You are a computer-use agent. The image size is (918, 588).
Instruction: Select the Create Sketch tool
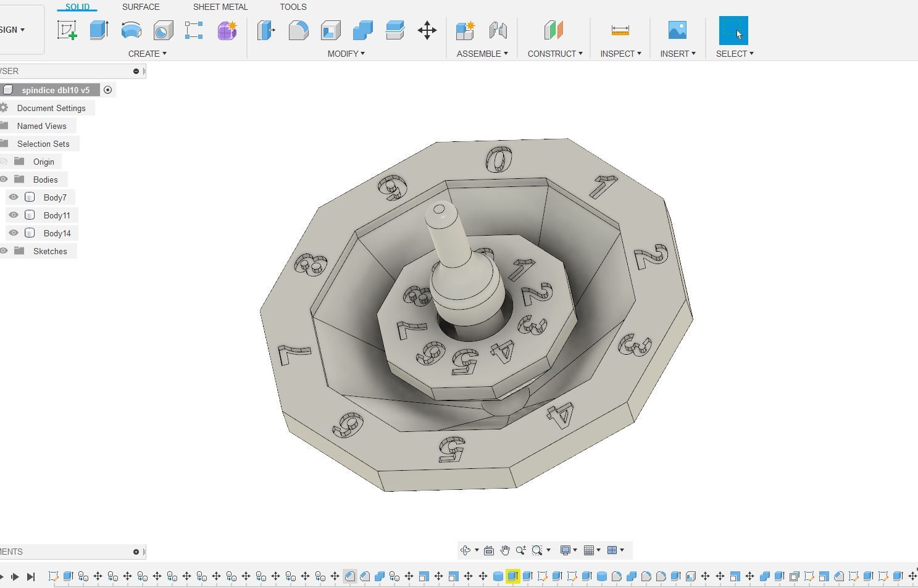[67, 30]
